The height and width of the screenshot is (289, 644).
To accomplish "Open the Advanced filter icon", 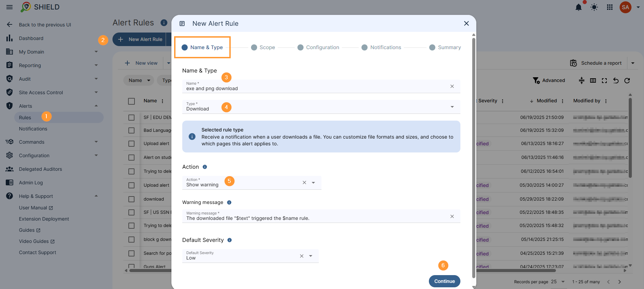I will [536, 80].
